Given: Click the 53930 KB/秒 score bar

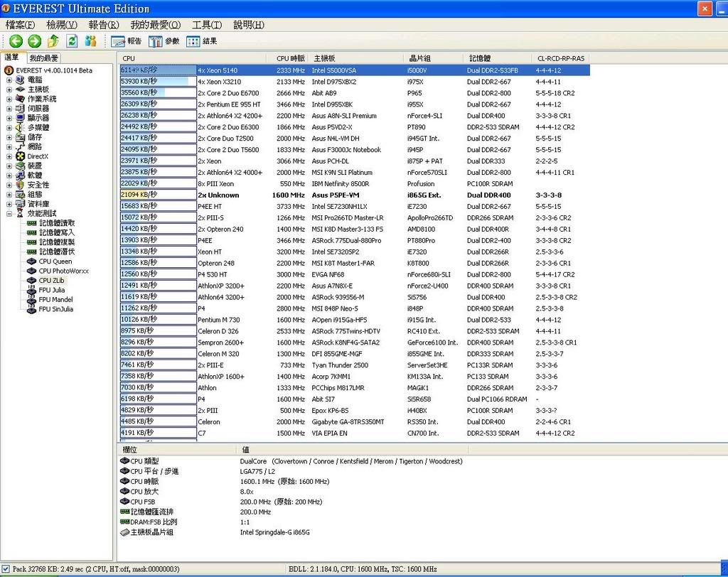Looking at the screenshot, I should point(158,82).
